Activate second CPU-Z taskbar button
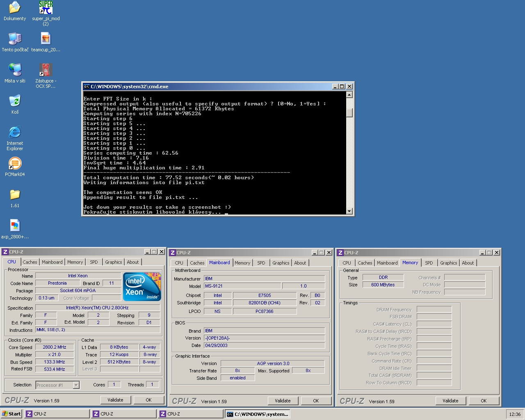Screen dimensions: 525x420 [124, 414]
